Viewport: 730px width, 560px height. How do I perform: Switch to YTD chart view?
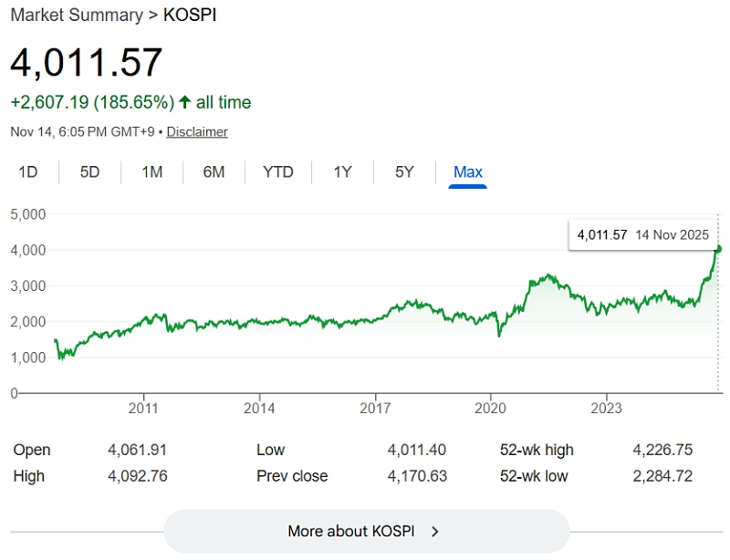pos(277,171)
